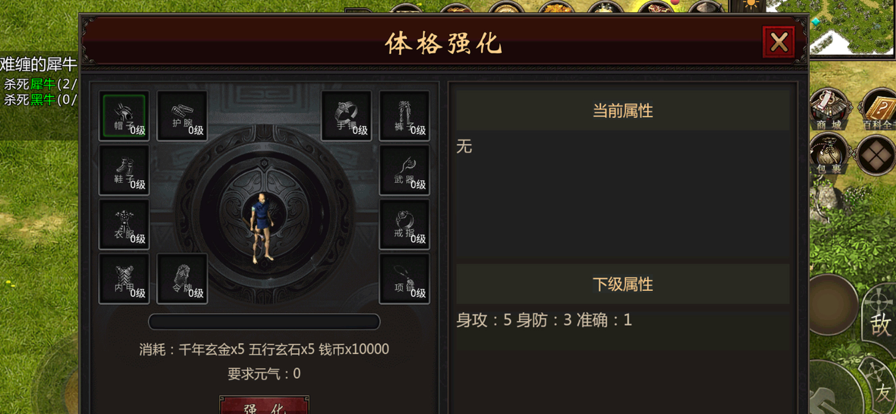
Task: Select the 令牌 (token) equipment slot
Action: pyautogui.click(x=182, y=278)
